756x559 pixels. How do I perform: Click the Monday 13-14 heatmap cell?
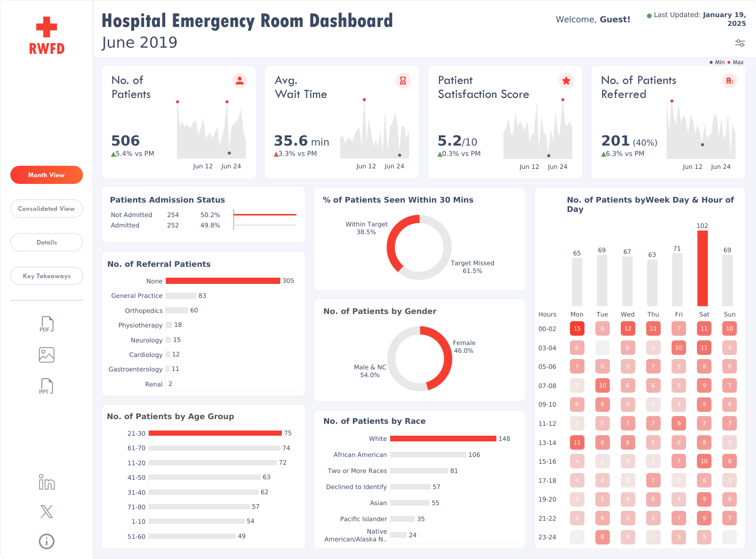tap(577, 442)
